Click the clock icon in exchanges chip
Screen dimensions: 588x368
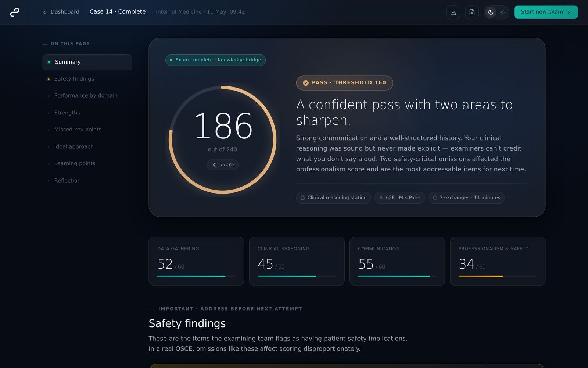(x=435, y=198)
